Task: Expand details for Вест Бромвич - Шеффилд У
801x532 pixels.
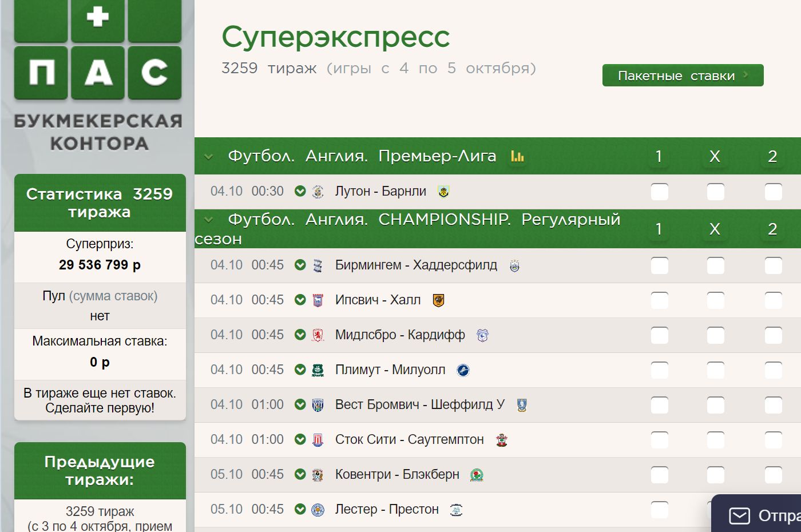Action: point(300,404)
